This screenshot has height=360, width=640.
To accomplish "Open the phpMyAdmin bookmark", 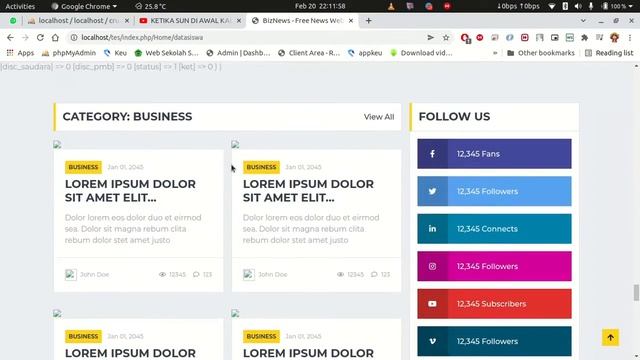I will pyautogui.click(x=69, y=53).
